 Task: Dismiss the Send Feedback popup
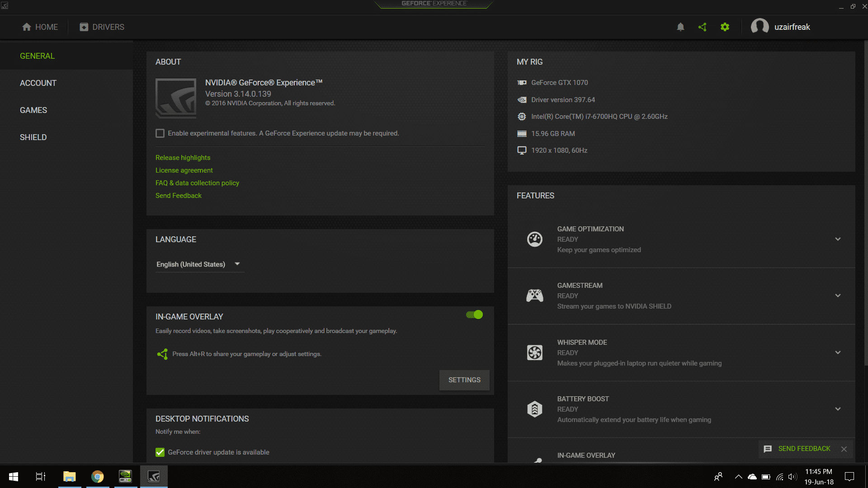[x=844, y=449]
